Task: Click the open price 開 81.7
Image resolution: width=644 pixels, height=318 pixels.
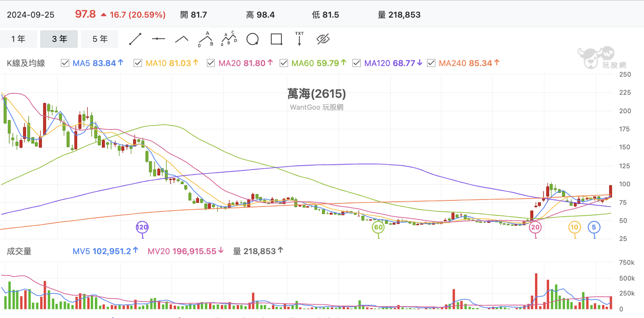Action: (x=194, y=15)
